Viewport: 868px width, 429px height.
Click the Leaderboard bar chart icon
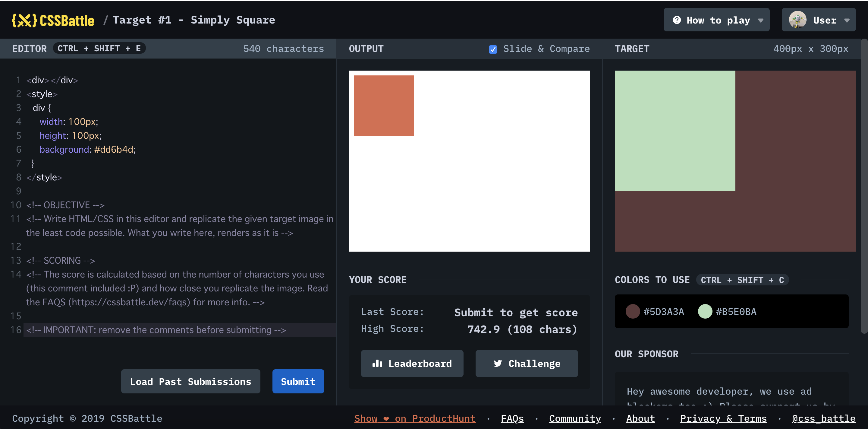[377, 364]
